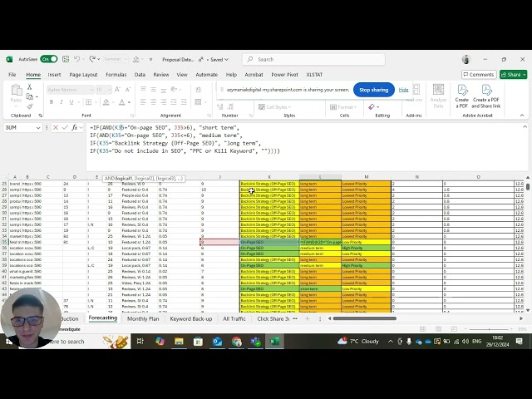532x399 pixels.
Task: Click the horizontal scrollbar thumb
Action: (365, 318)
